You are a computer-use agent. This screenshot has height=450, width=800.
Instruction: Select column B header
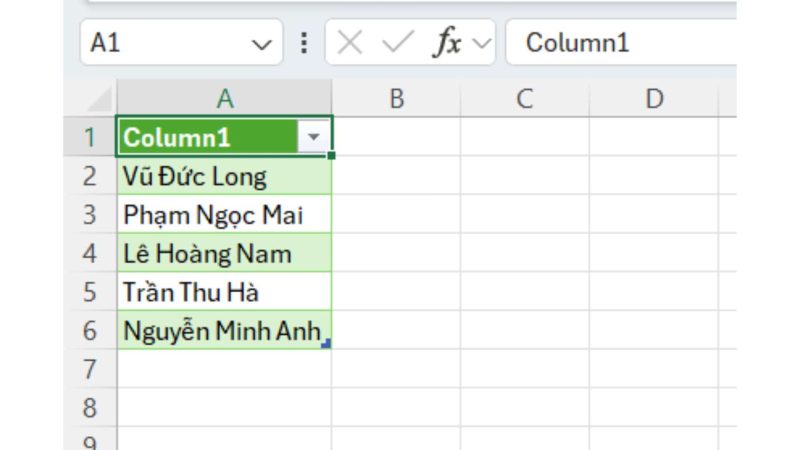[396, 98]
